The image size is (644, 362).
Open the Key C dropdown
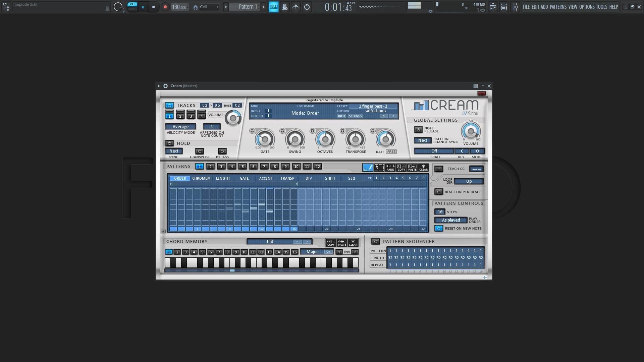pyautogui.click(x=462, y=151)
